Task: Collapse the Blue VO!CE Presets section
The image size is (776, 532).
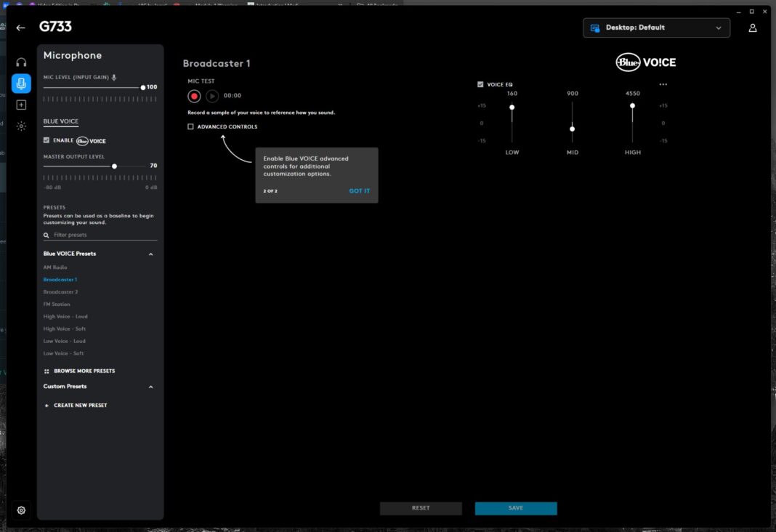Action: pyautogui.click(x=151, y=254)
